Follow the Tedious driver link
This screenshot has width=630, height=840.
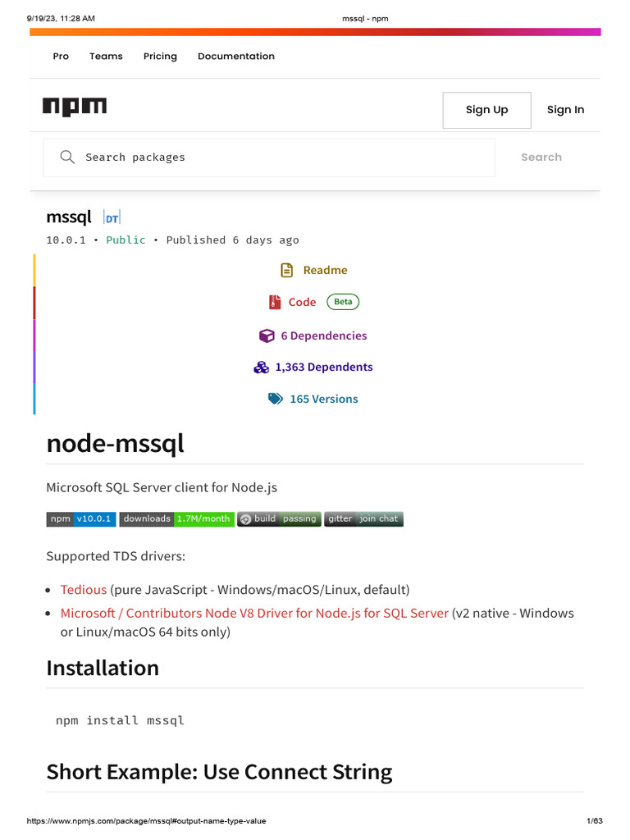coord(84,590)
